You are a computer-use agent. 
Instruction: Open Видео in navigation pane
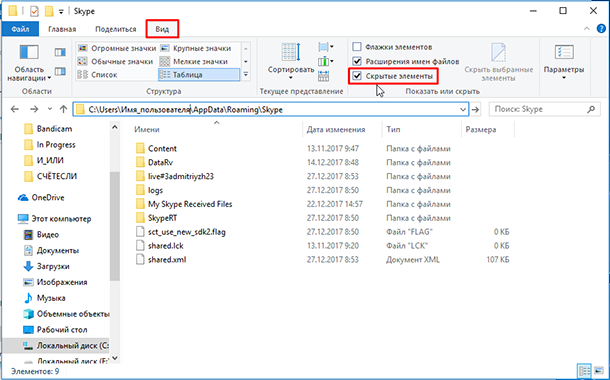pos(47,235)
